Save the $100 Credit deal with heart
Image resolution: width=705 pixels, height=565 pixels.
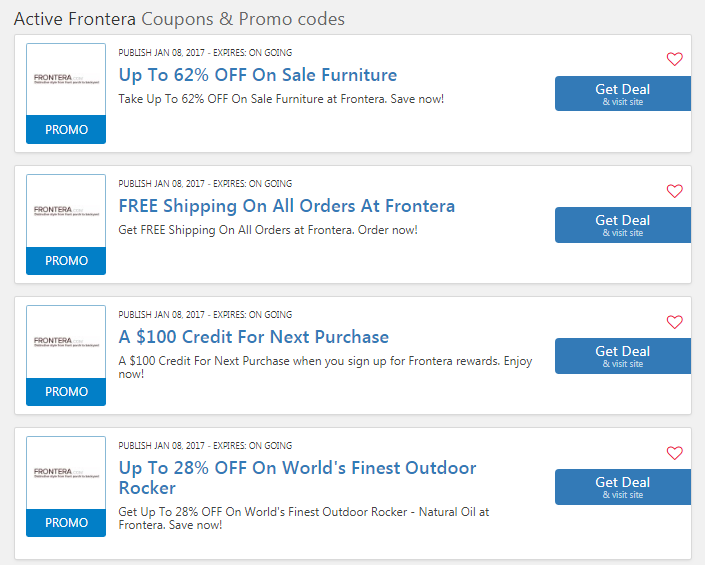pos(674,322)
